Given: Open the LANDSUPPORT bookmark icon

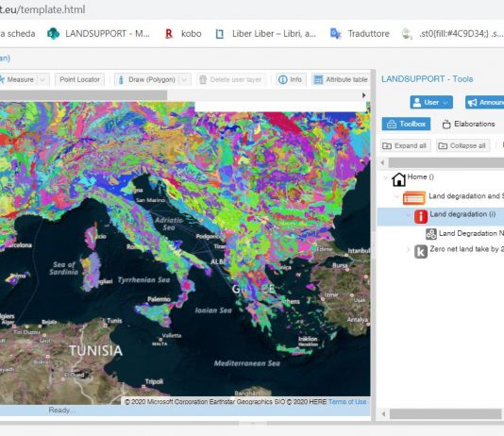Looking at the screenshot, I should (x=54, y=34).
